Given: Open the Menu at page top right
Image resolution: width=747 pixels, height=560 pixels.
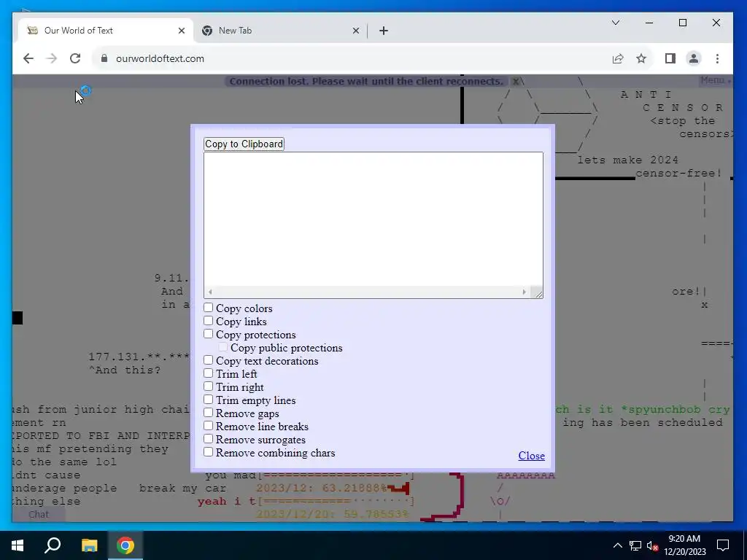Looking at the screenshot, I should [x=715, y=80].
